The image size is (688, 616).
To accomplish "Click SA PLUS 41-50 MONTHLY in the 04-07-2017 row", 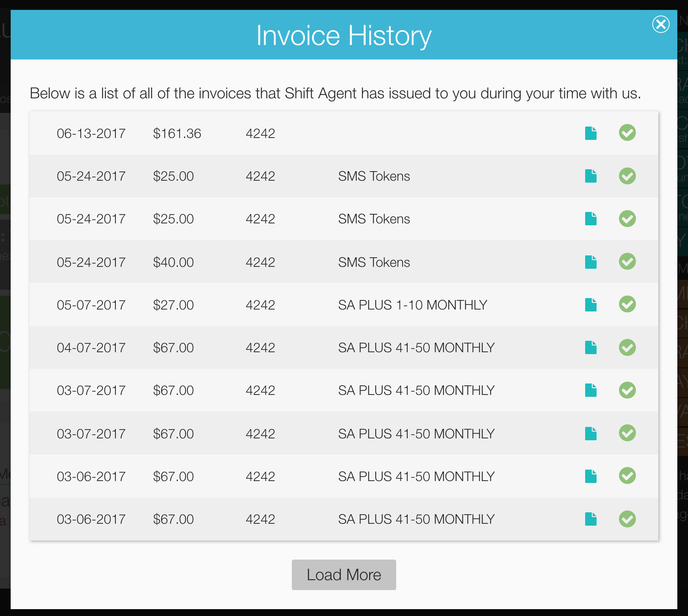I will tap(416, 348).
